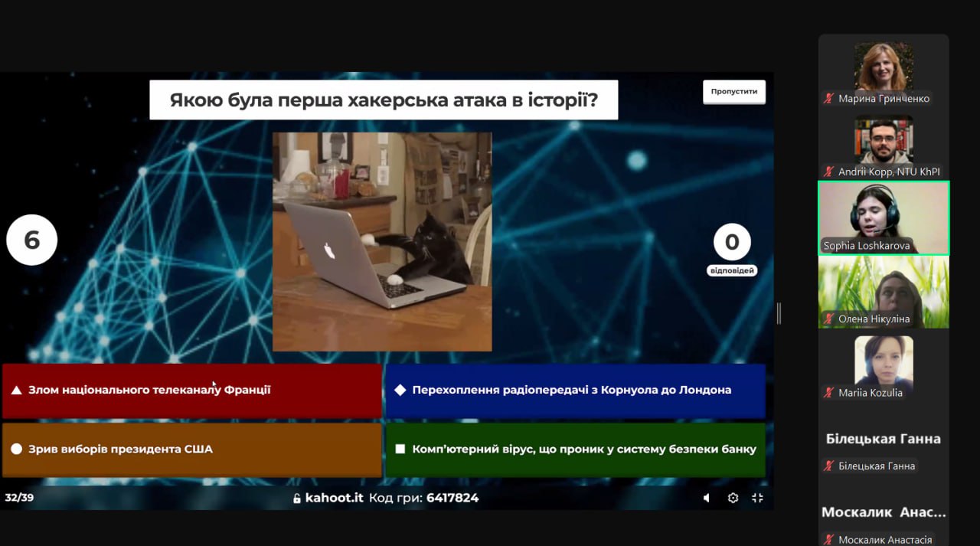Image resolution: width=980 pixels, height=546 pixels.
Task: Click muted mic icon of Олена Нікуліна
Action: pyautogui.click(x=828, y=319)
